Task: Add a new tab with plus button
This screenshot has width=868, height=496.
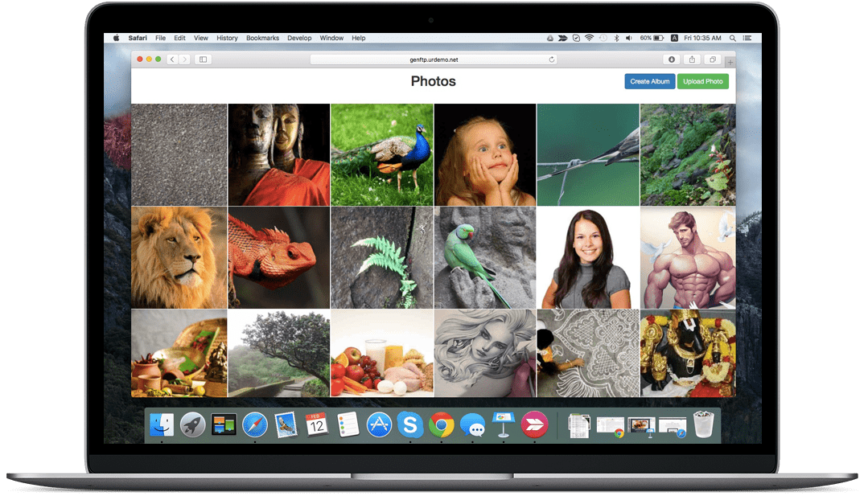Action: [x=730, y=62]
